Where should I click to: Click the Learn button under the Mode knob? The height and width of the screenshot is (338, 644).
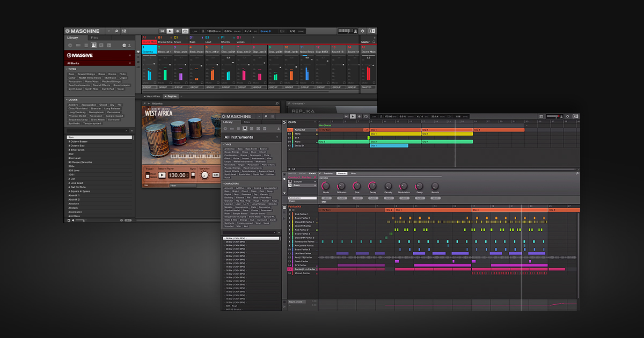coord(326,198)
